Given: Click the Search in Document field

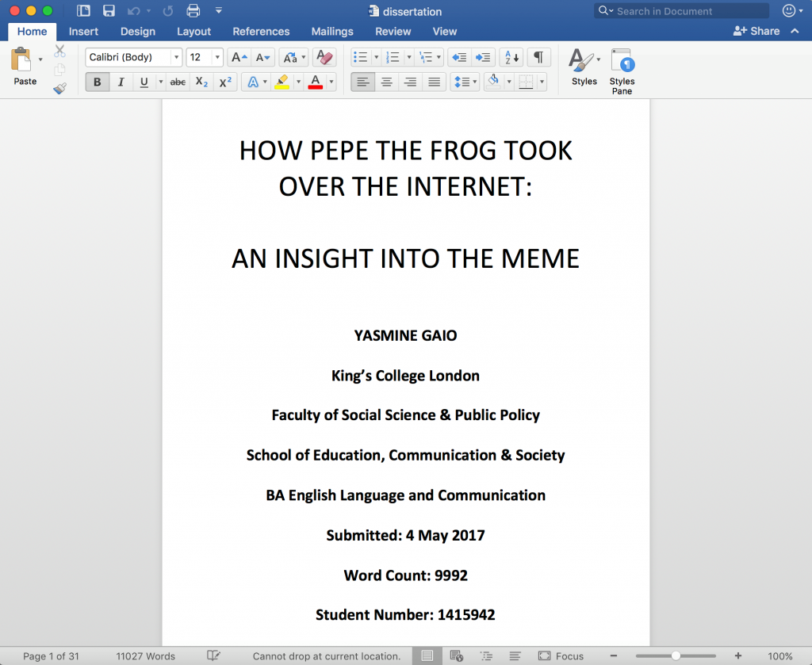Looking at the screenshot, I should 681,11.
